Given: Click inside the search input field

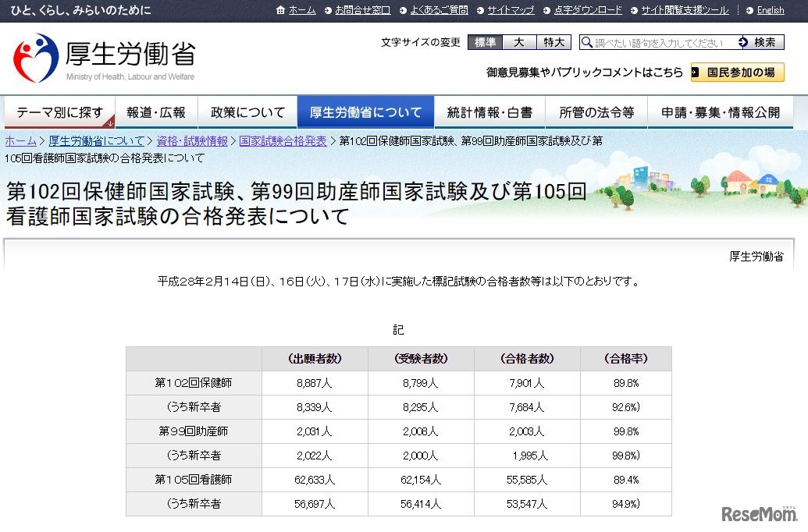Looking at the screenshot, I should pos(664,43).
